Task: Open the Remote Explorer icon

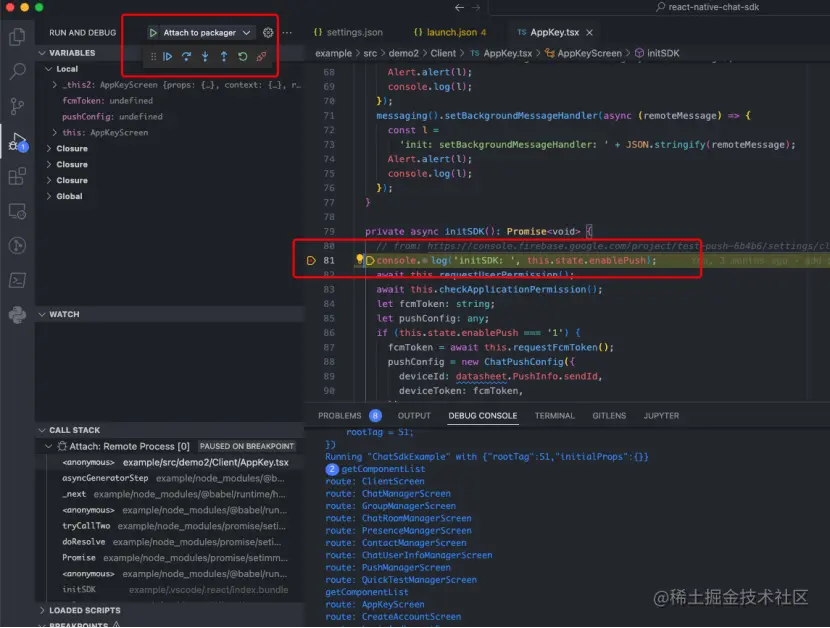Action: pyautogui.click(x=17, y=211)
